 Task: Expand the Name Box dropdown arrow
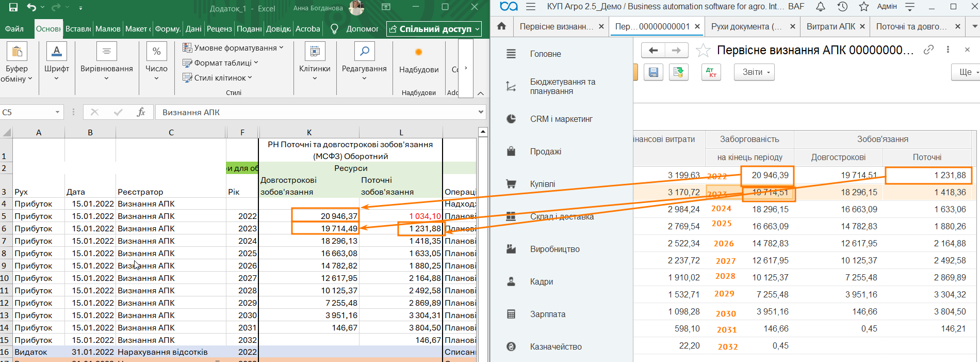(x=57, y=112)
